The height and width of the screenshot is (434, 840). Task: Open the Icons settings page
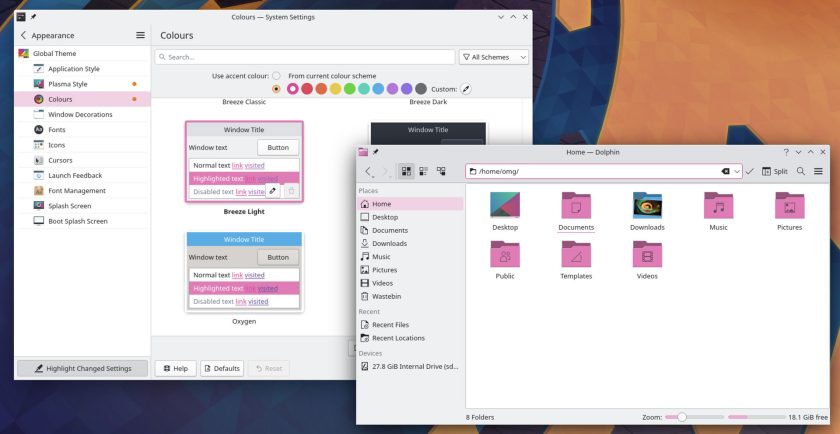pyautogui.click(x=83, y=145)
